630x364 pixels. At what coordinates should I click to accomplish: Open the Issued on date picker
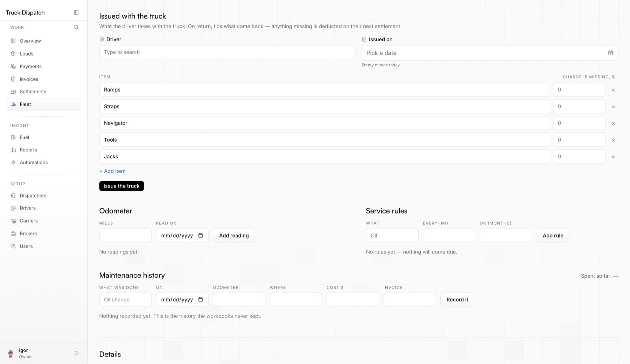[x=490, y=53]
